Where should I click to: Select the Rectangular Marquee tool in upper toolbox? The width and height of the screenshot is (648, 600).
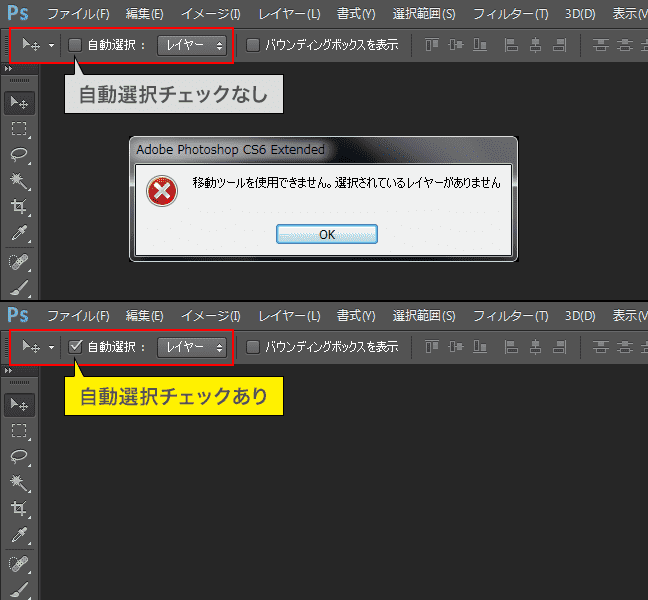19,128
